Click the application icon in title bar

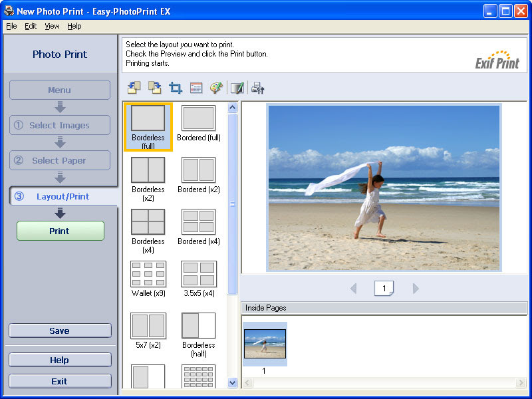click(9, 11)
